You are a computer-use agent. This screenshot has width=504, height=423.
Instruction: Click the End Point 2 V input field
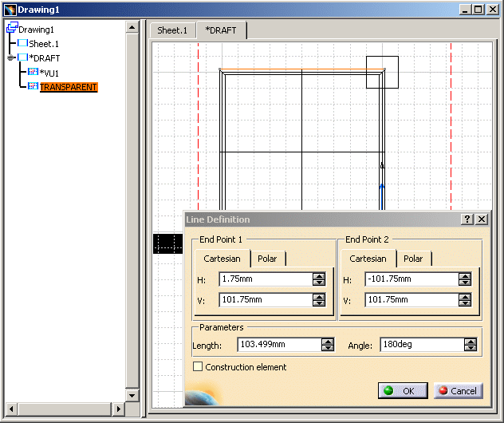click(x=410, y=300)
